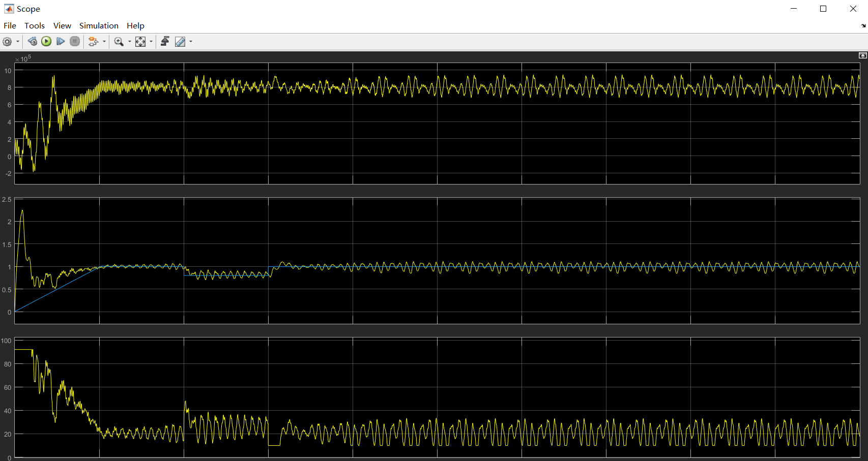Expand the Measurements dropdown arrow

pyautogui.click(x=191, y=42)
